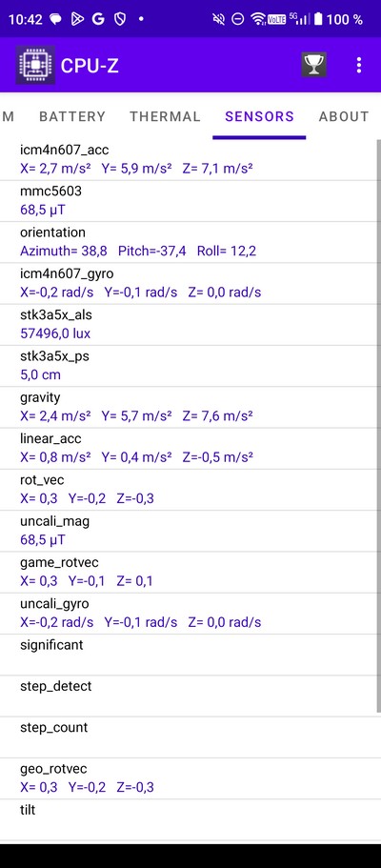Tap the Wi-Fi status bar icon
The image size is (381, 868).
pos(257,19)
